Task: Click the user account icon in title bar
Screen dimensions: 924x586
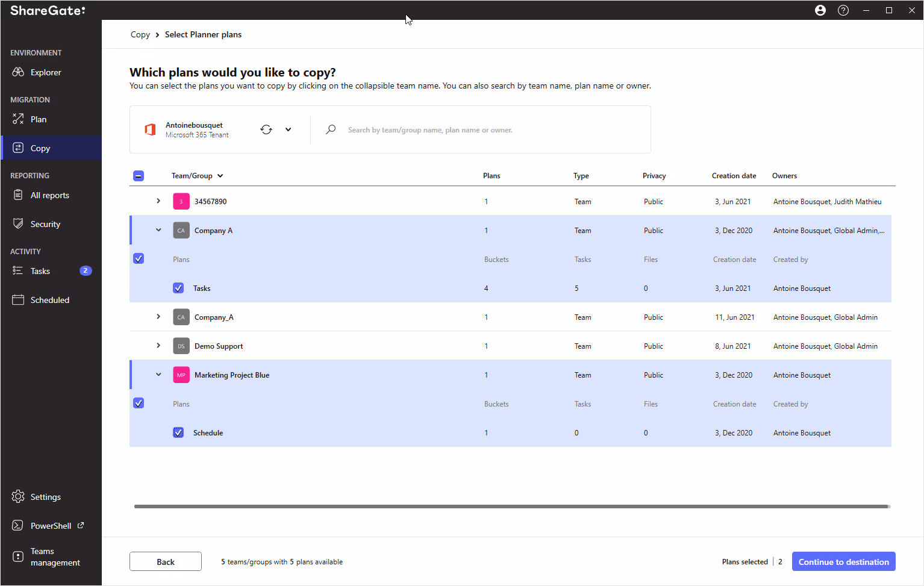Action: pos(820,10)
